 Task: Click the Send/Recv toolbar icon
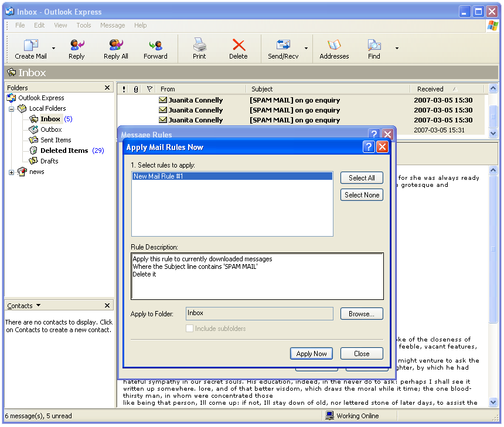(x=283, y=45)
